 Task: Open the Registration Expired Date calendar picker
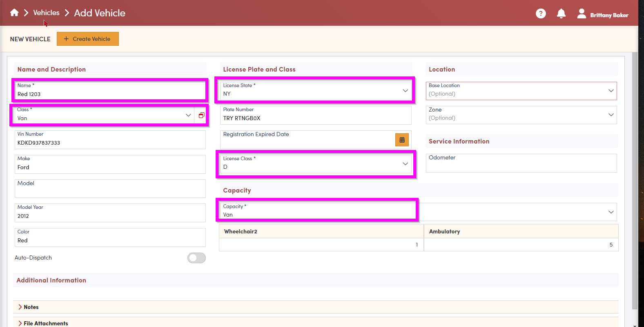point(402,140)
